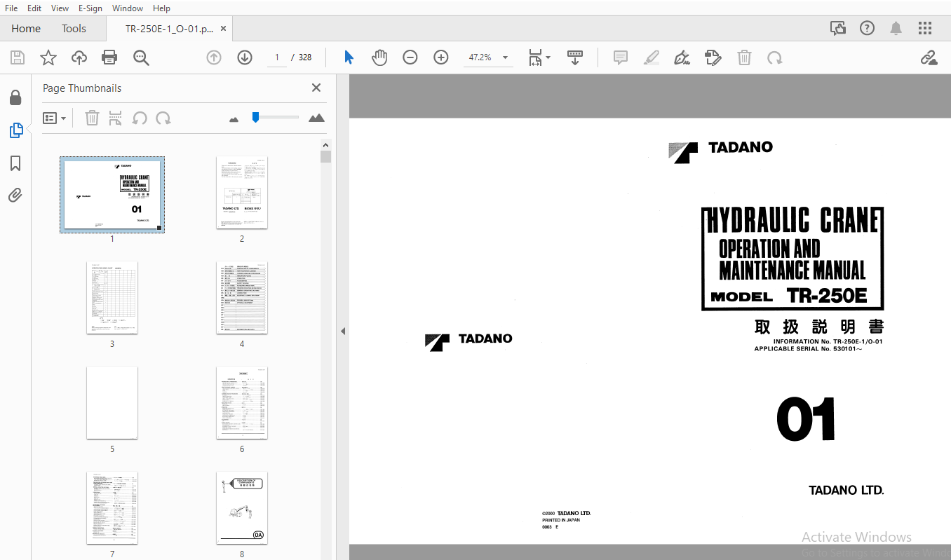Open the share-with-others chat icon
Viewport: 951px width, 560px height.
coord(838,28)
